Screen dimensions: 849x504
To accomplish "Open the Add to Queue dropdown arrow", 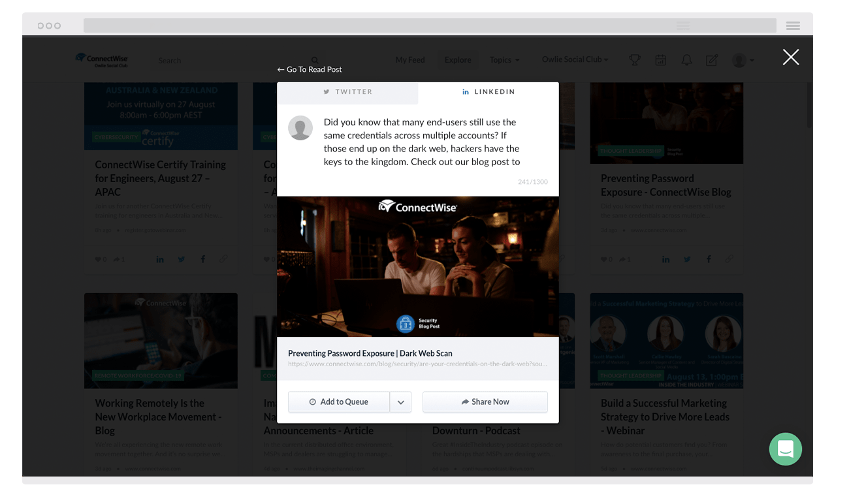I will coord(400,402).
